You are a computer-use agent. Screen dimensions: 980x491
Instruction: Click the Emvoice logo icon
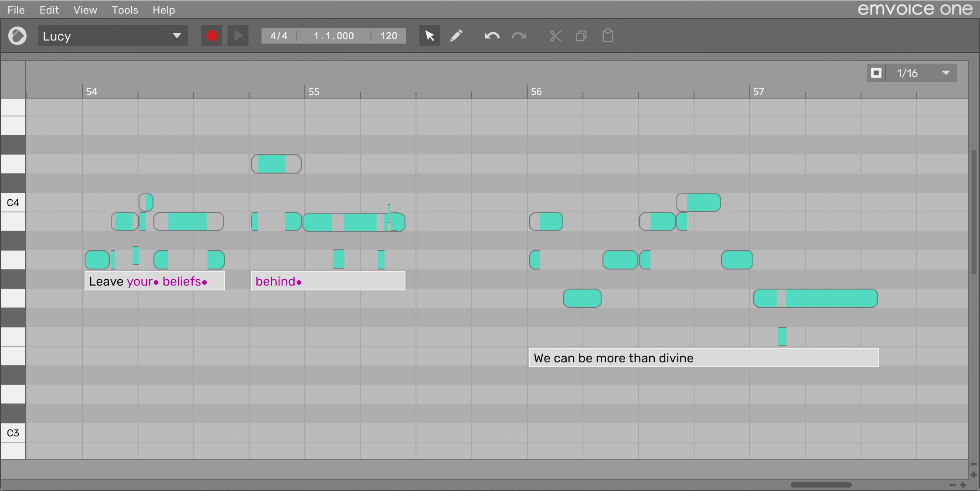(x=18, y=36)
